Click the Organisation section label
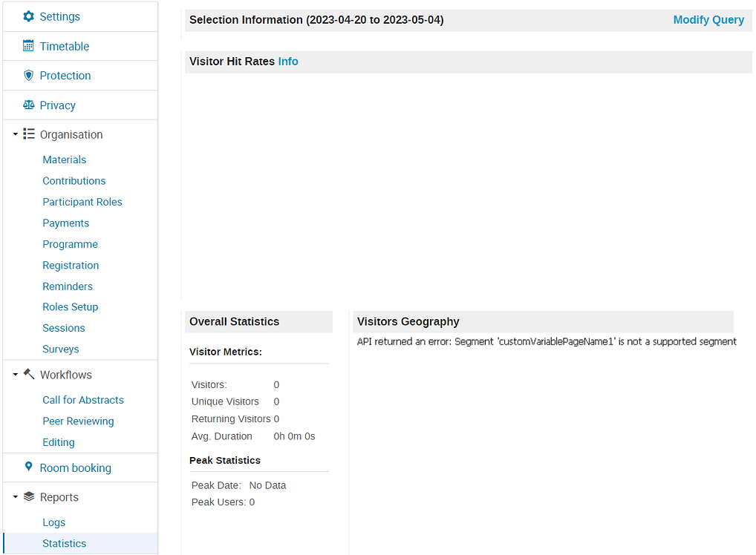Viewport: 756px width, 555px height. [71, 134]
